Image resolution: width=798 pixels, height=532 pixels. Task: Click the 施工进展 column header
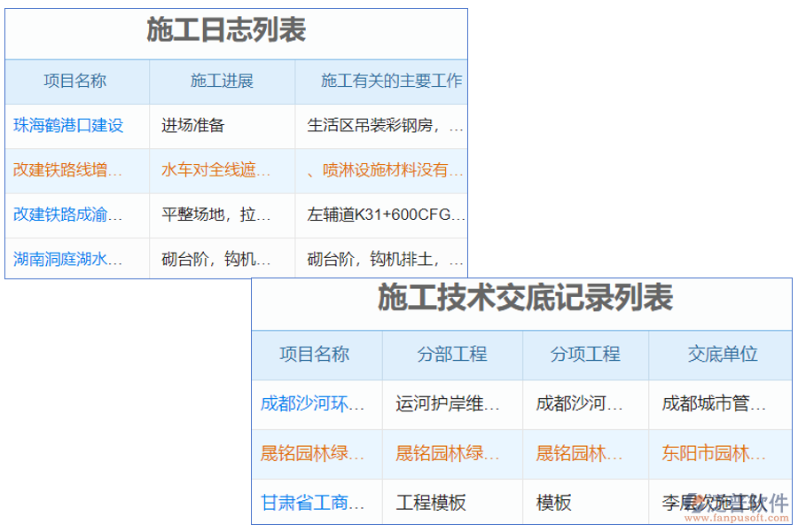click(221, 82)
